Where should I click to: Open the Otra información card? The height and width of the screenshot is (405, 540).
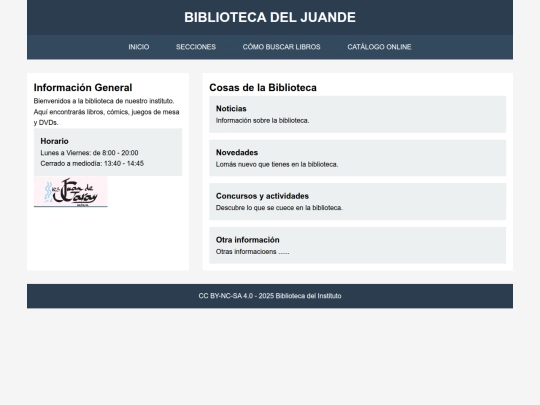(x=357, y=245)
